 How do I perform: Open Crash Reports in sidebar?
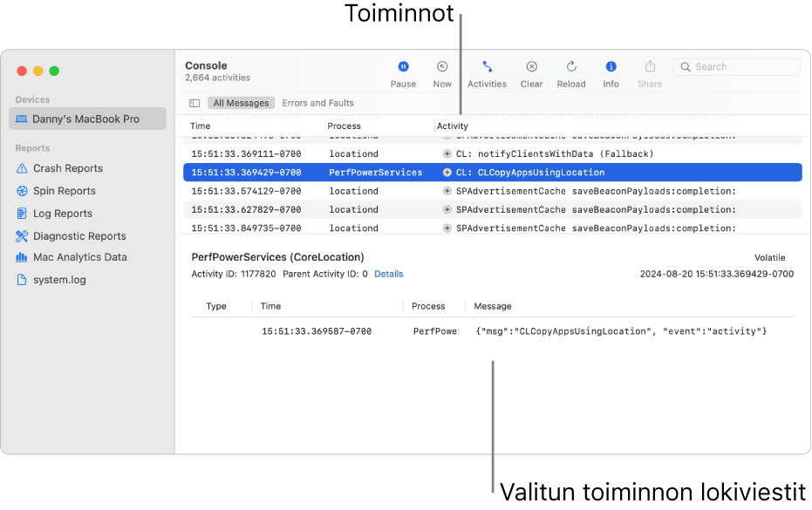(x=68, y=168)
